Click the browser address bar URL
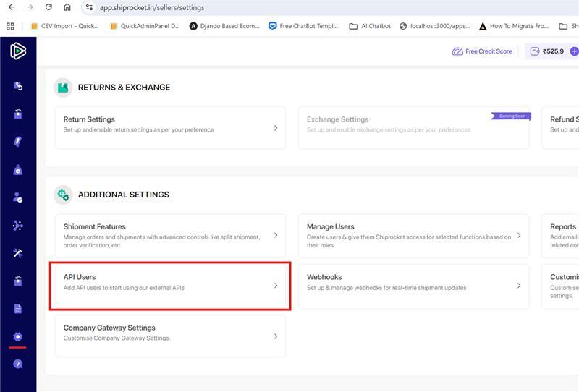This screenshot has height=392, width=579. pyautogui.click(x=152, y=7)
